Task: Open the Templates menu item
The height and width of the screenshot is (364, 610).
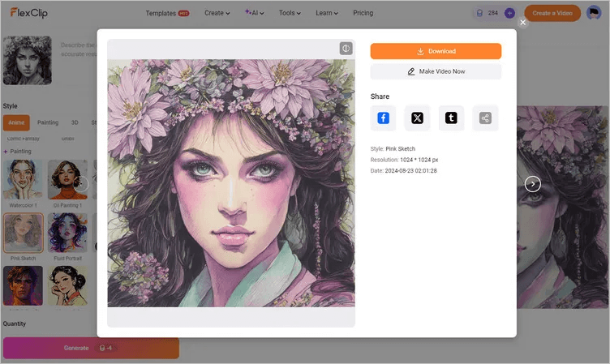Action: [165, 13]
